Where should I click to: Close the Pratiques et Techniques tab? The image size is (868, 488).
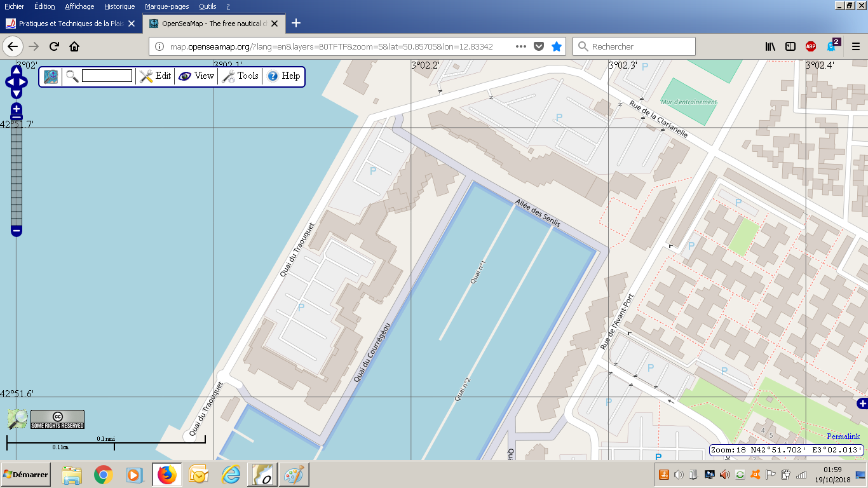tap(132, 24)
